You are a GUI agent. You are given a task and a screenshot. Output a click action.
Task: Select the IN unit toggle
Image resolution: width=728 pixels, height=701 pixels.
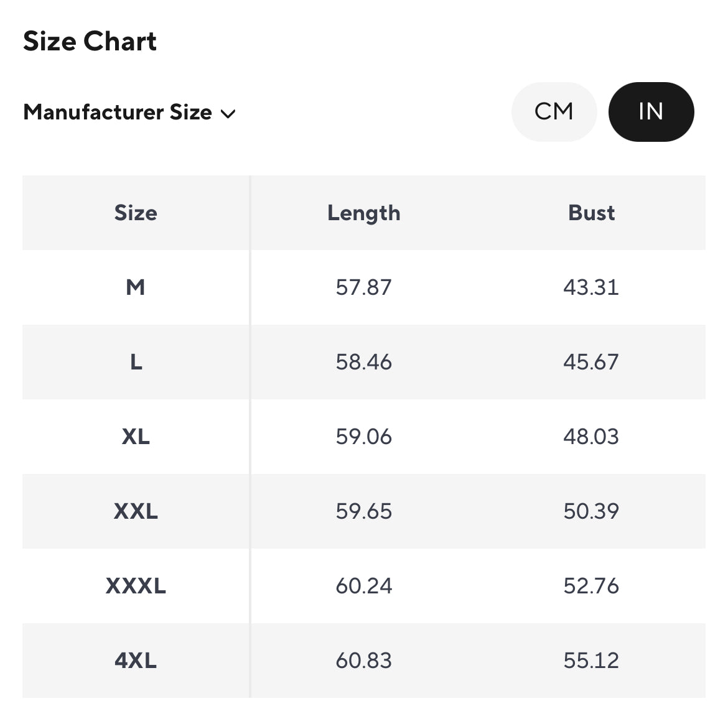pos(651,112)
